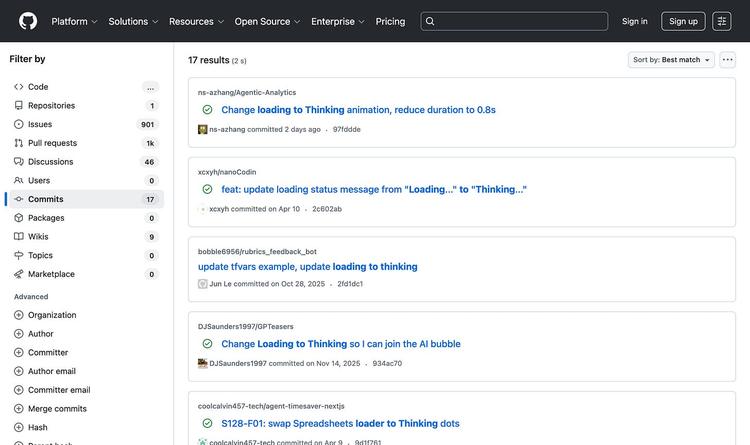Open the results options ellipsis menu
The height and width of the screenshot is (445, 750).
tap(728, 60)
